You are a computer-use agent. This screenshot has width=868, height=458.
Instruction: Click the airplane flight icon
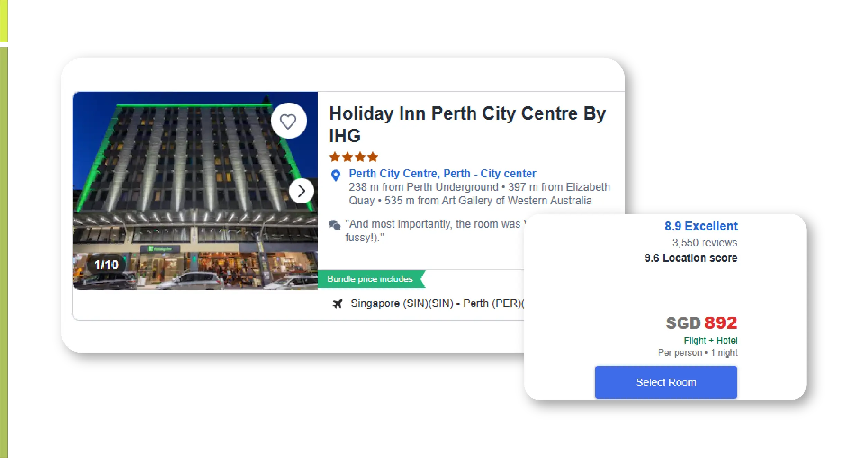(337, 303)
